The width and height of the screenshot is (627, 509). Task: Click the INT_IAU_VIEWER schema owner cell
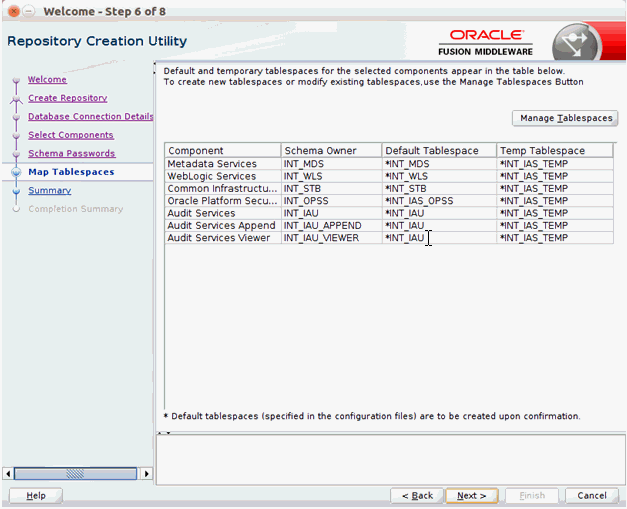(x=331, y=238)
